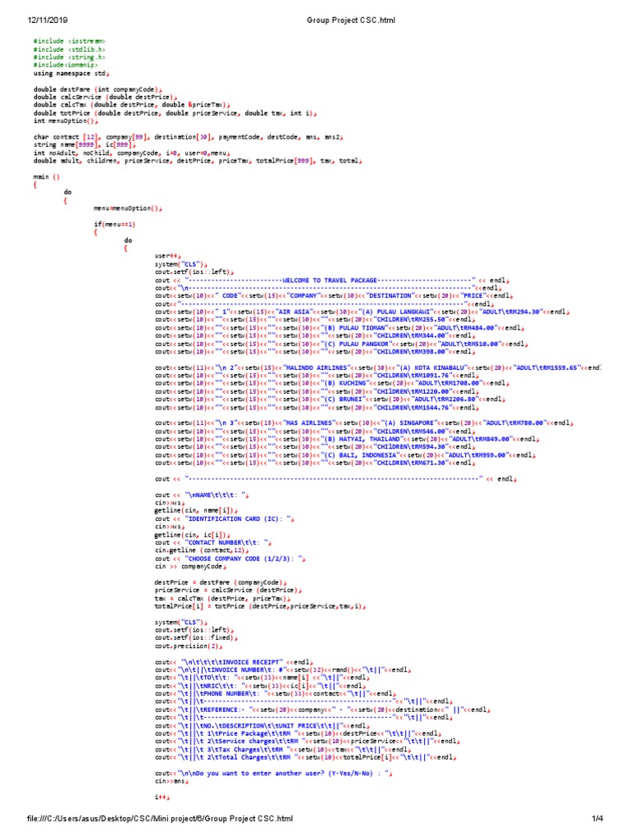
Task: Click the NRIC cout line
Action: tap(260, 687)
